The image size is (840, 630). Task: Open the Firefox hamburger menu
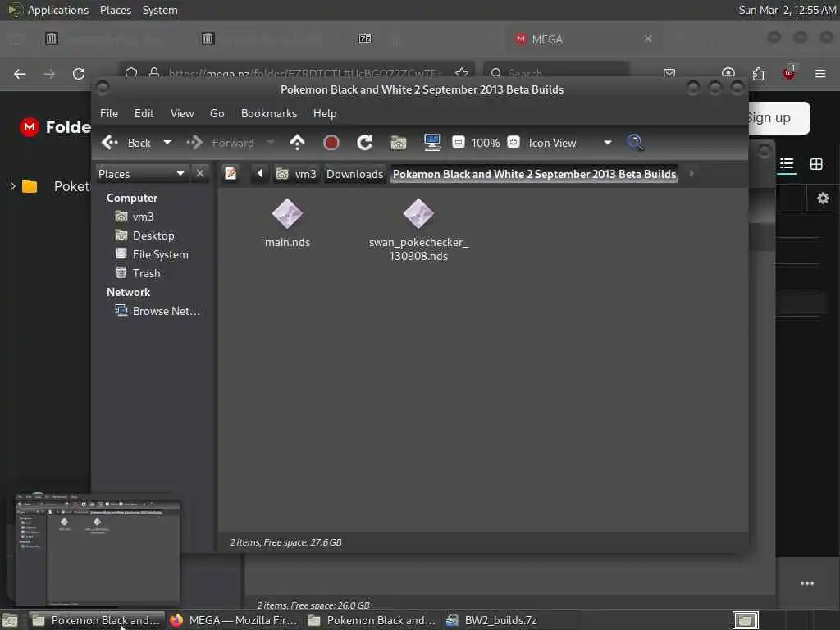click(820, 73)
